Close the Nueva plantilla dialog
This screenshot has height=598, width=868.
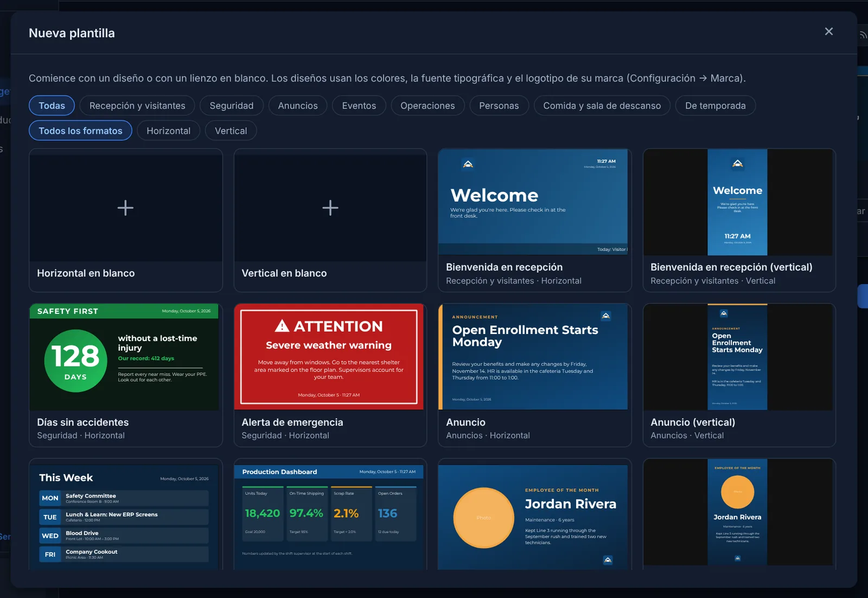click(x=828, y=31)
